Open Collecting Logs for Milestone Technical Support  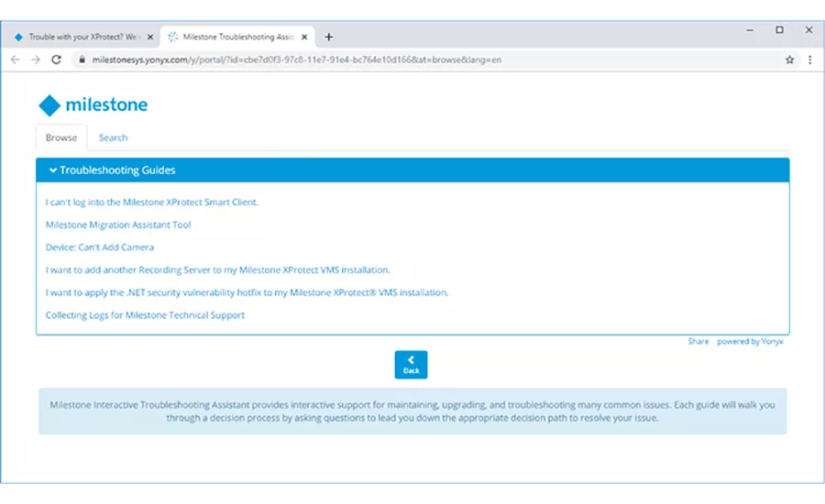pyautogui.click(x=145, y=315)
